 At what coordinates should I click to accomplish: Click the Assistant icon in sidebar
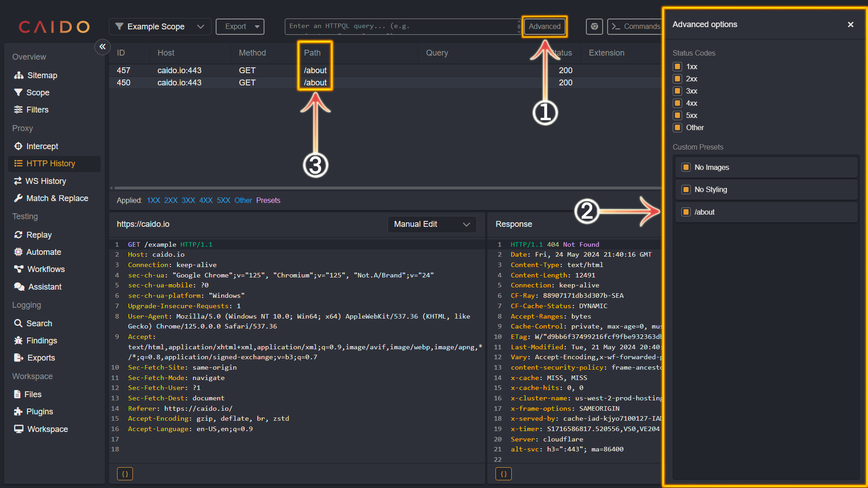point(19,286)
